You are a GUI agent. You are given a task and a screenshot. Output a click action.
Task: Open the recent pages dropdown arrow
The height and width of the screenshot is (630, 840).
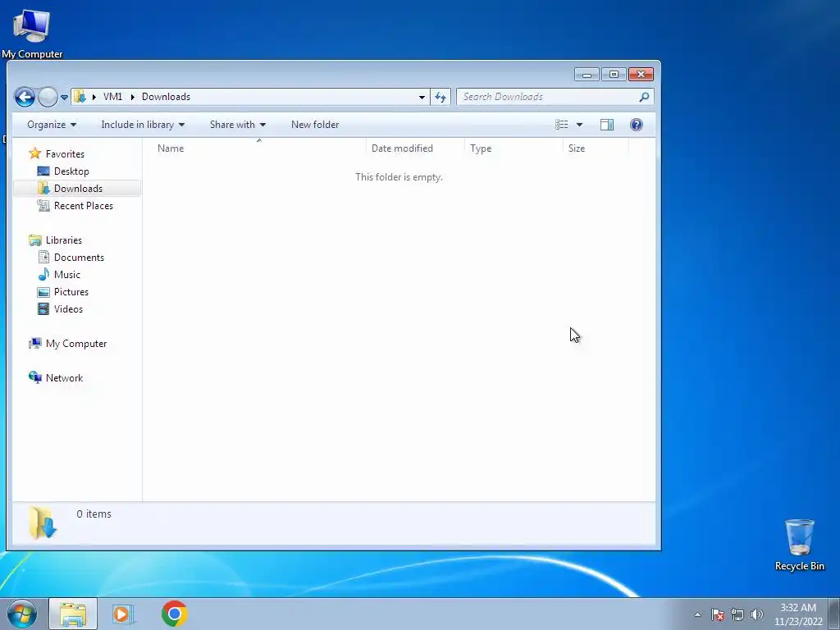pyautogui.click(x=64, y=98)
